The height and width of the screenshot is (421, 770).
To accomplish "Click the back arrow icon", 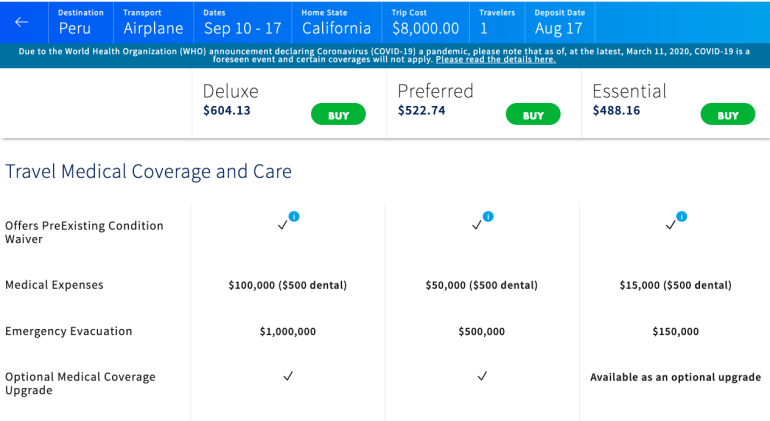I will click(x=22, y=22).
